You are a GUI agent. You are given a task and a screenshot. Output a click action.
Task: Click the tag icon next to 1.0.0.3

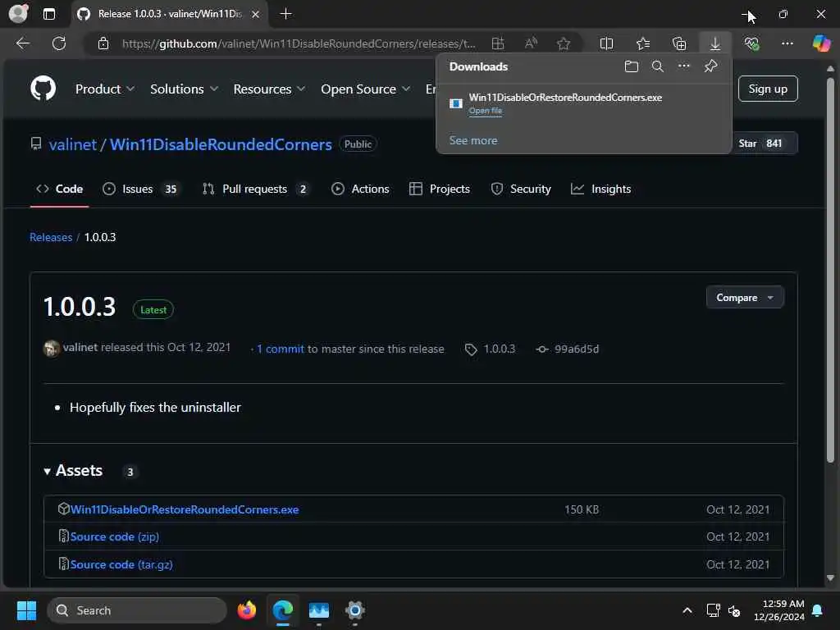tap(470, 349)
